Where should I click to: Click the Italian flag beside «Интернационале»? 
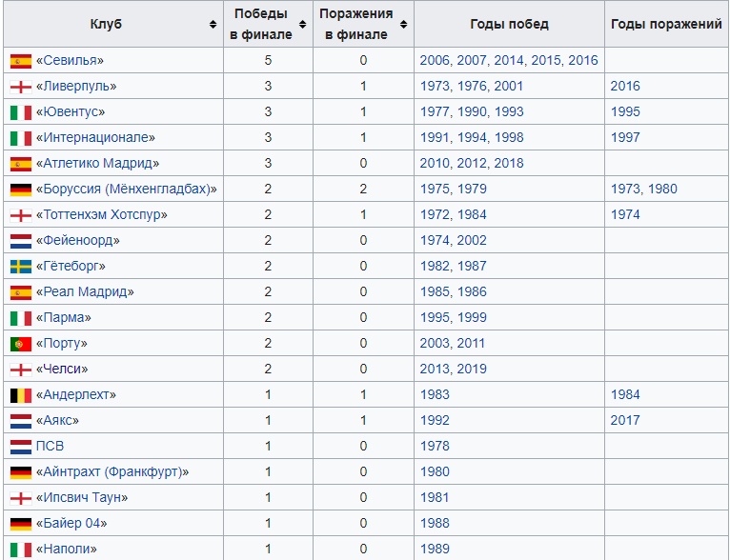point(21,138)
